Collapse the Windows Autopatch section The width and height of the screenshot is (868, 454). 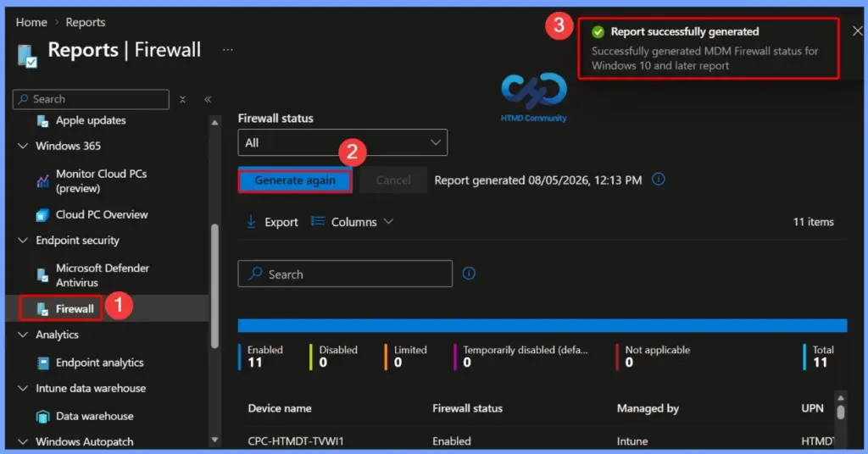click(x=23, y=442)
